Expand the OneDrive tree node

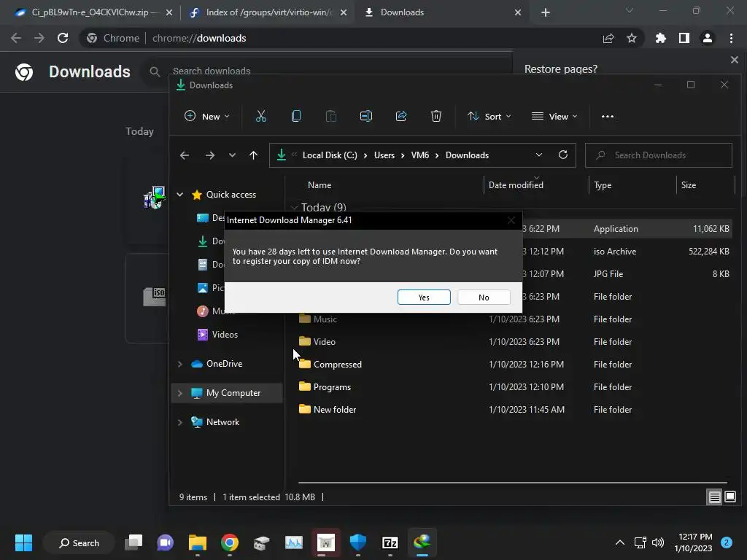click(180, 364)
